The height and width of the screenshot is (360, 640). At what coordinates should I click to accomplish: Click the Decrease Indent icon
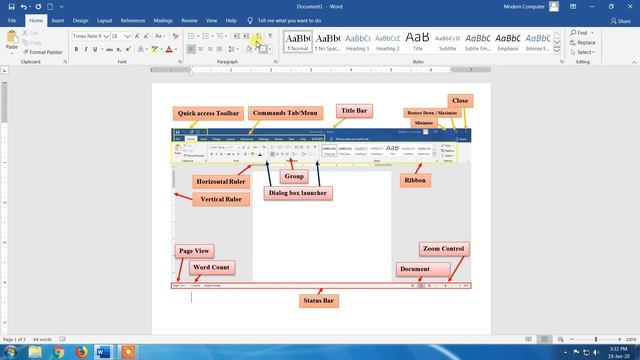[237, 36]
